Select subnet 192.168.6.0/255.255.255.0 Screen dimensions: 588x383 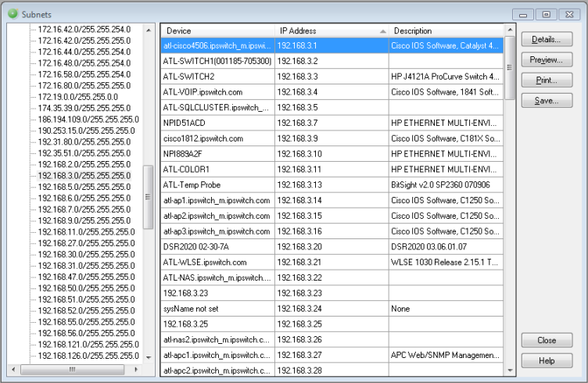pyautogui.click(x=84, y=198)
